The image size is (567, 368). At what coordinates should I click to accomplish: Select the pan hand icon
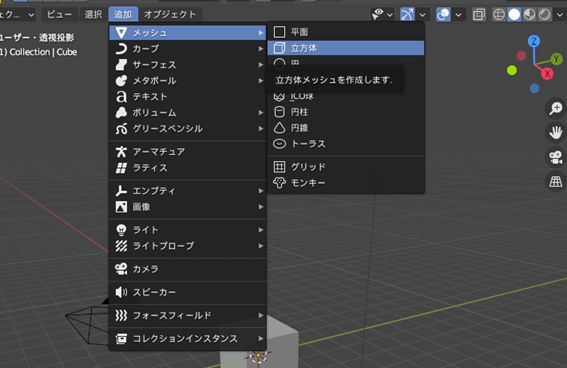[x=556, y=133]
